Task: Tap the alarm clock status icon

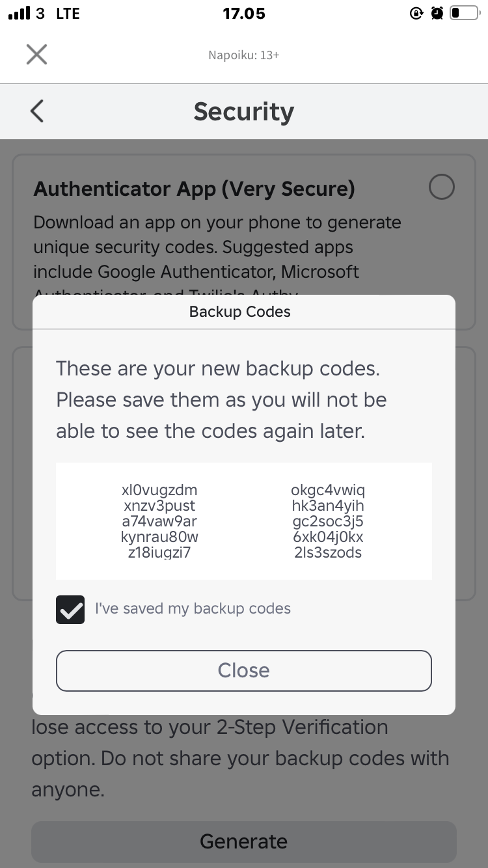Action: 437,13
